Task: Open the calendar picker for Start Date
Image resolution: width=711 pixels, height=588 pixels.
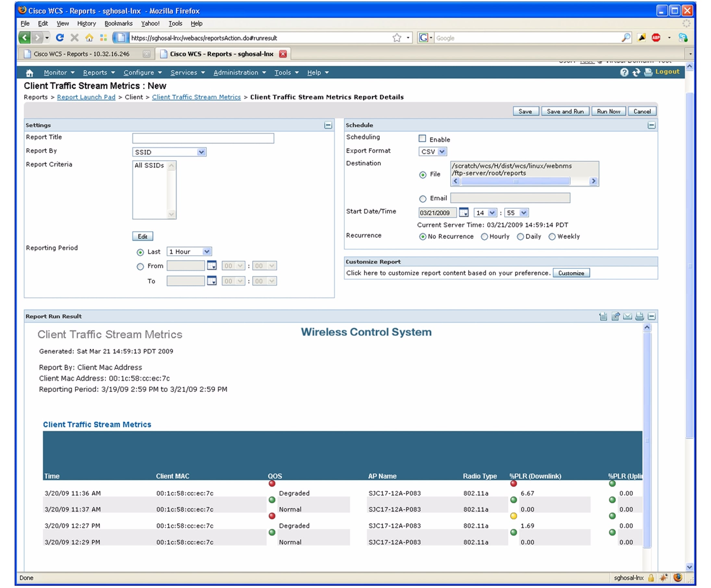Action: 464,213
